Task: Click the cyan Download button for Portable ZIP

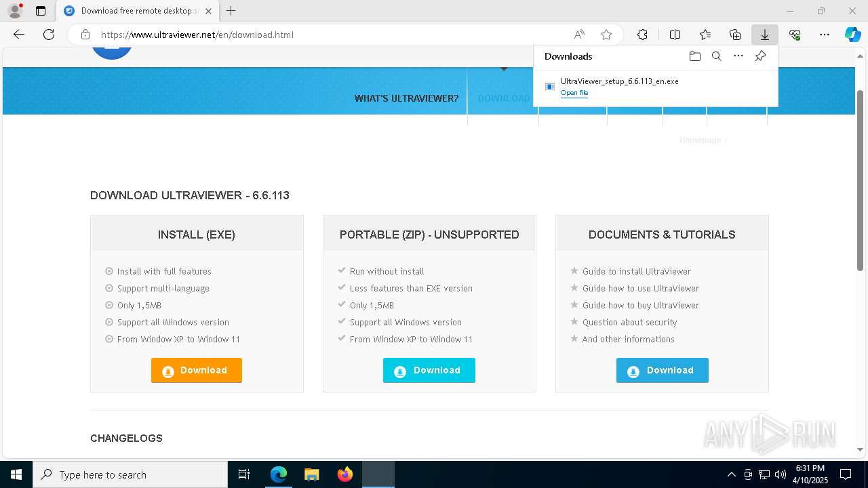Action: [x=429, y=370]
